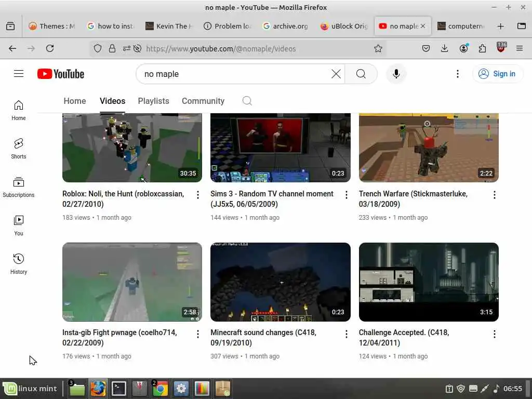This screenshot has width=532, height=399.
Task: Open file manager from taskbar
Action: pos(77,389)
